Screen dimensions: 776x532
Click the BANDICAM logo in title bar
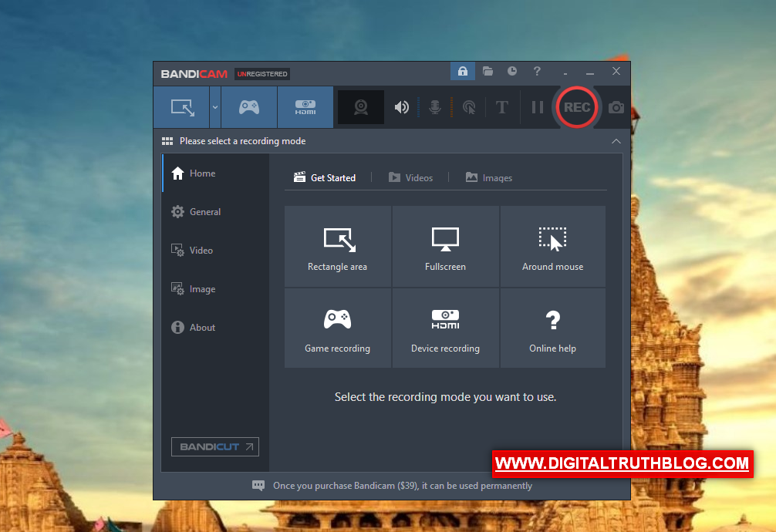(194, 74)
